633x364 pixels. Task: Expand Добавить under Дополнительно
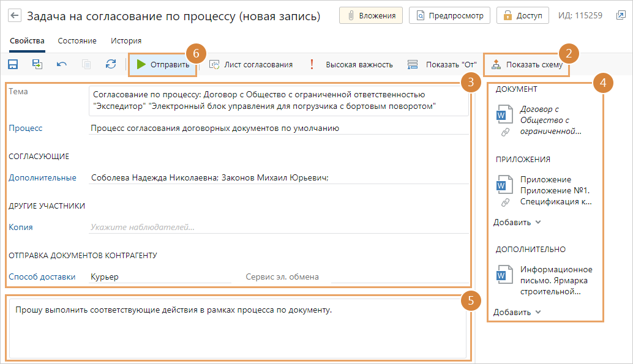[x=517, y=312]
